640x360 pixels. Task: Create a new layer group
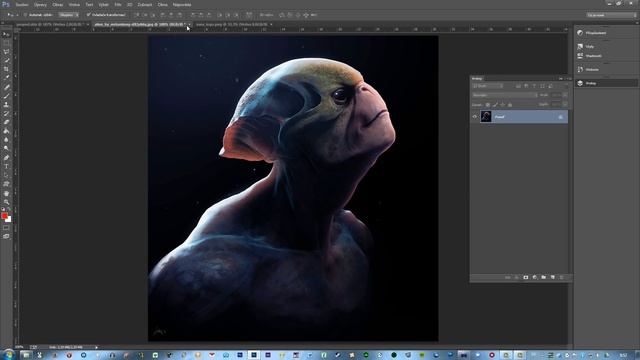[x=544, y=277]
